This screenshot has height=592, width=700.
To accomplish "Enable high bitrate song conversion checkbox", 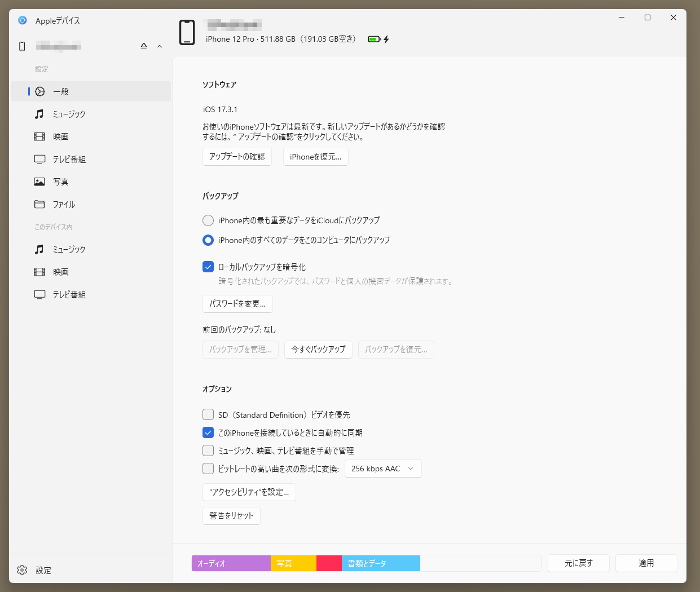I will (208, 469).
